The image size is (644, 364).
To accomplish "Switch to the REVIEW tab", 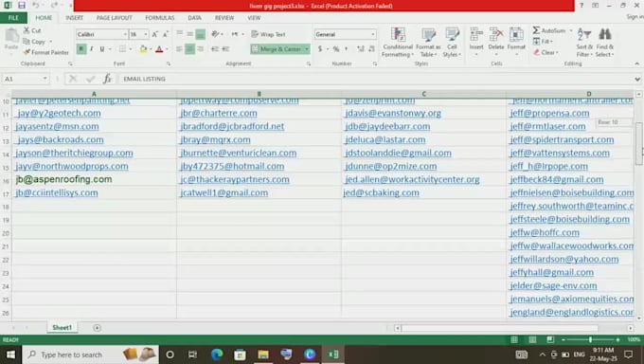I will pyautogui.click(x=224, y=18).
